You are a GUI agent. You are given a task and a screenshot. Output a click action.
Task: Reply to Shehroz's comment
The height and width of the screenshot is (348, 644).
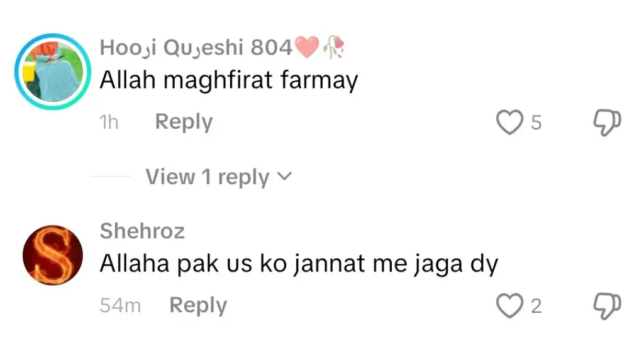(198, 306)
